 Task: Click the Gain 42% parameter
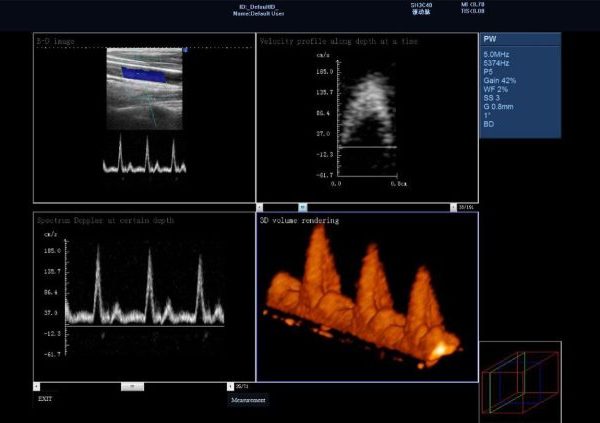click(x=499, y=79)
